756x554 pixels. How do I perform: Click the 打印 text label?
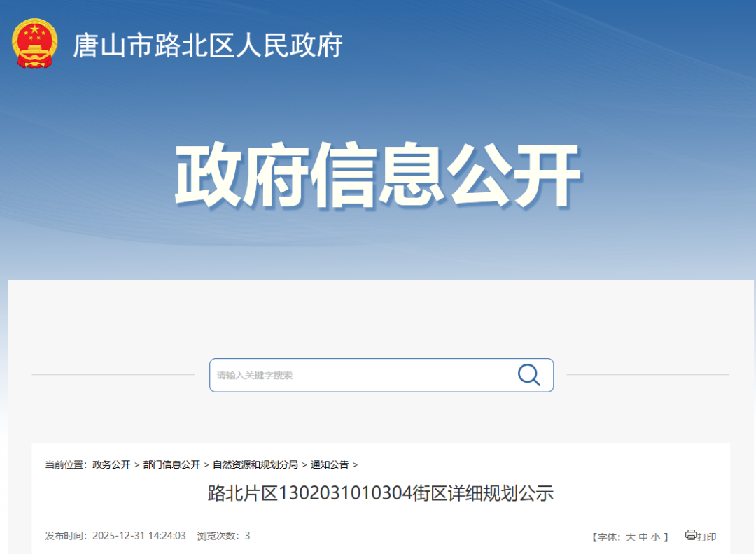coord(707,537)
